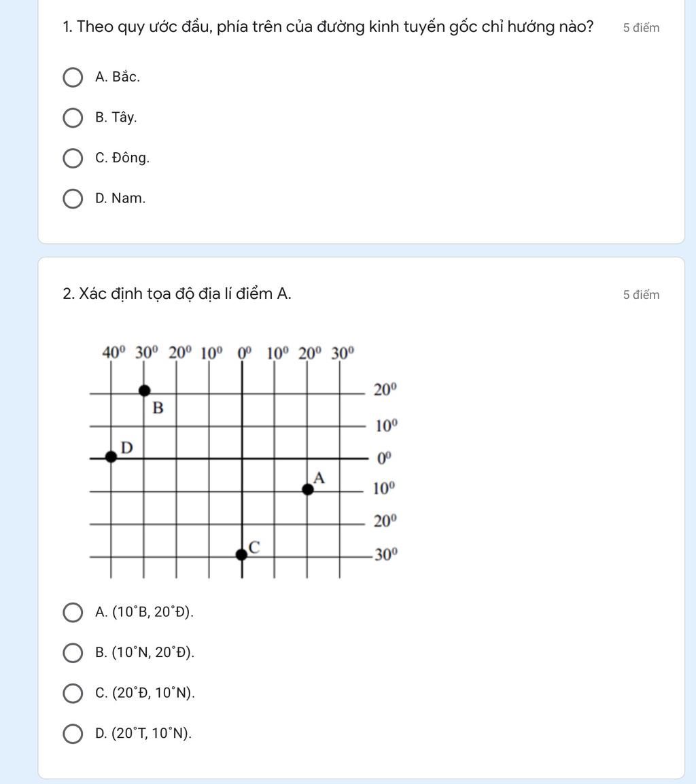Select the 'A. Bắc.' radio option
Image resolution: width=696 pixels, height=784 pixels.
[73, 77]
